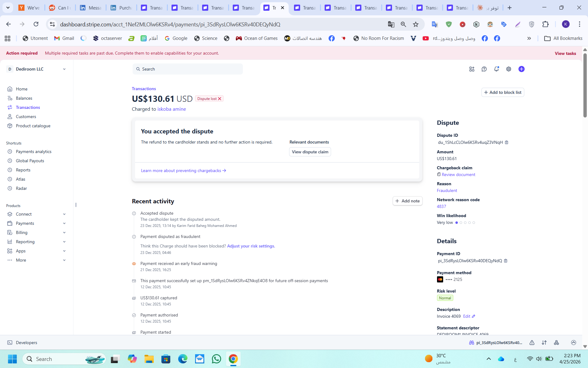Open the Mail app from the taskbar
Image resolution: width=588 pixels, height=368 pixels.
click(x=200, y=359)
